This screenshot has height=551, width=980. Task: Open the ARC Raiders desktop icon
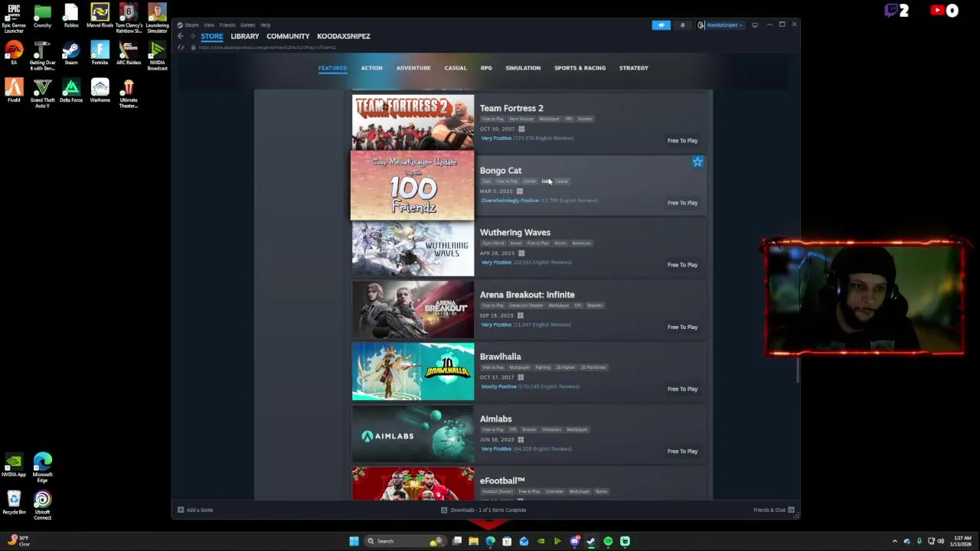[129, 54]
